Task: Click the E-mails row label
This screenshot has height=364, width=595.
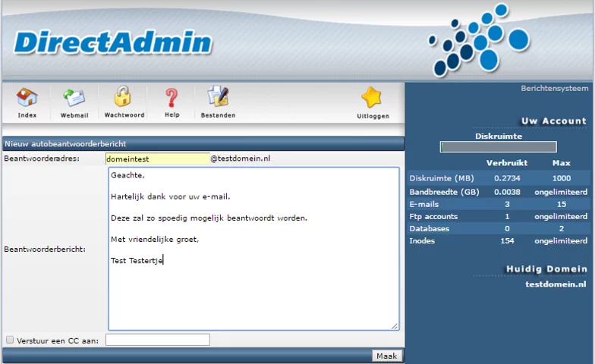Action: 423,204
